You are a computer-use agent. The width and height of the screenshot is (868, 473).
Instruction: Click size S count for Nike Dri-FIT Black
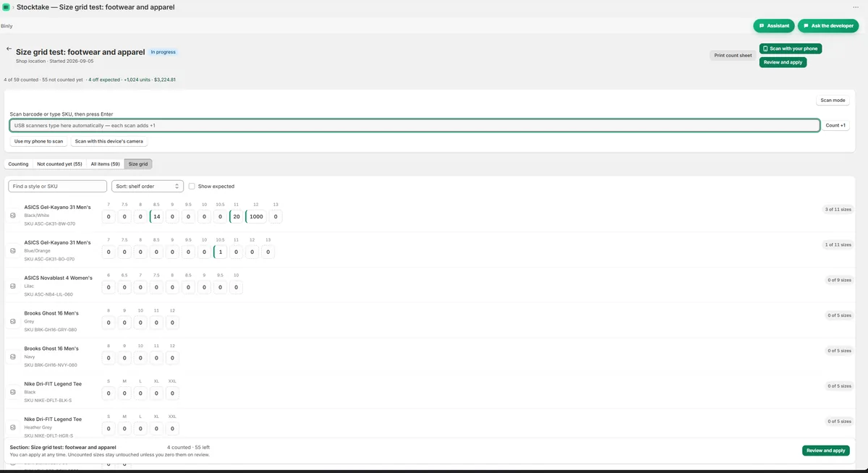[109, 393]
